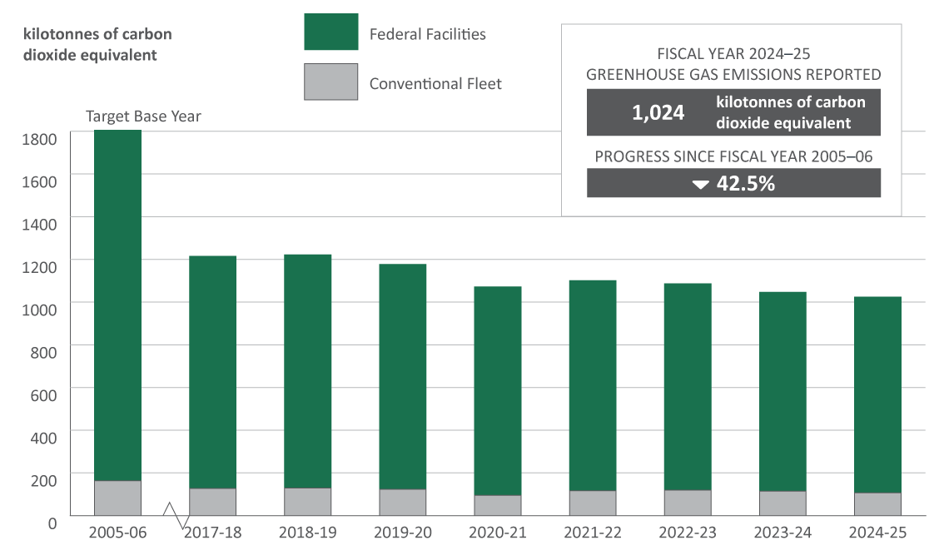This screenshot has width=949, height=560.
Task: Select the Federal Facilities legend label
Action: pyautogui.click(x=427, y=34)
